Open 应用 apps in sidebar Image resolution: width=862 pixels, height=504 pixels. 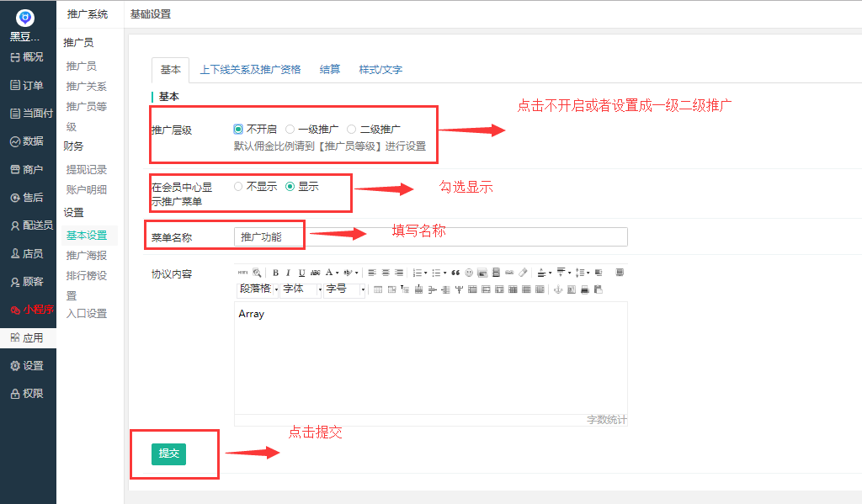[26, 337]
